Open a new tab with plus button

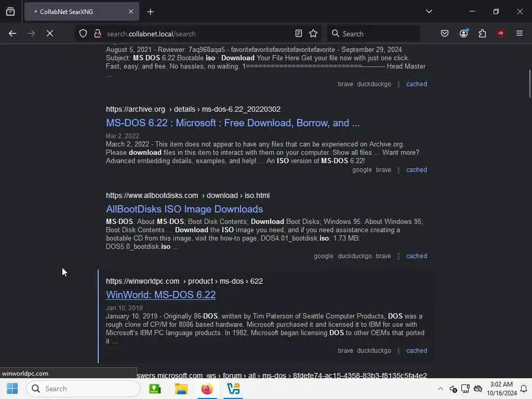150,12
